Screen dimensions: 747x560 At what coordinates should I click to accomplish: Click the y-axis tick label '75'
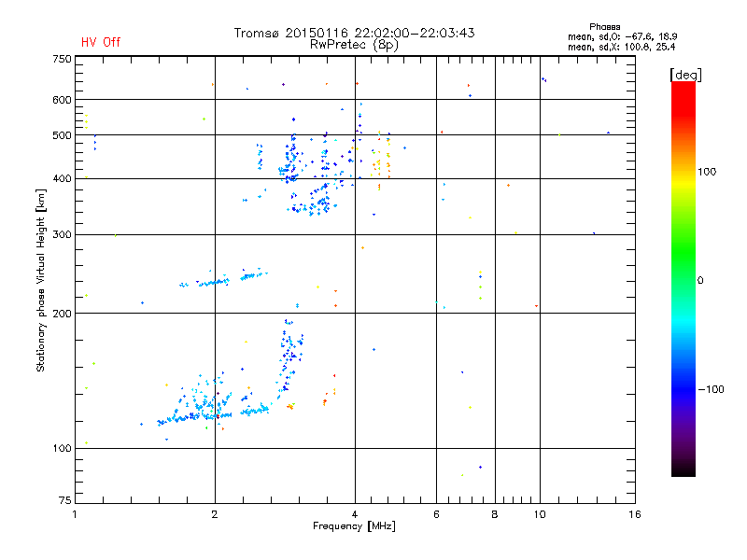tap(65, 500)
